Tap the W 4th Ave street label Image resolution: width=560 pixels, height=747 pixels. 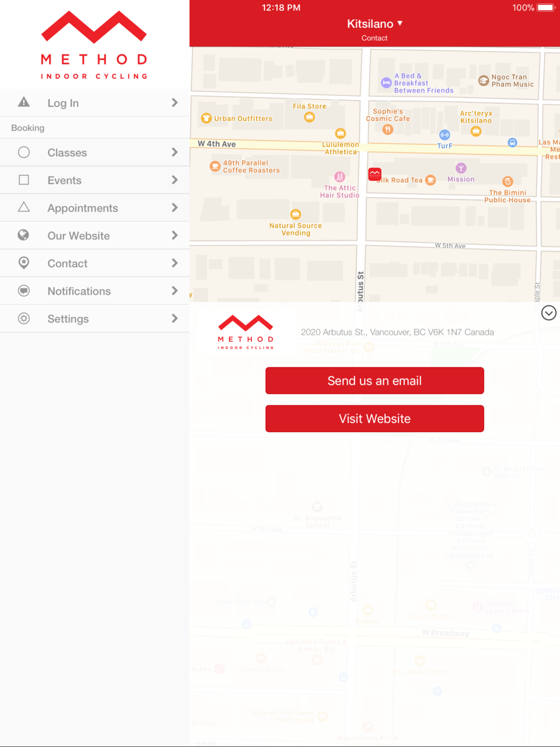[x=217, y=144]
